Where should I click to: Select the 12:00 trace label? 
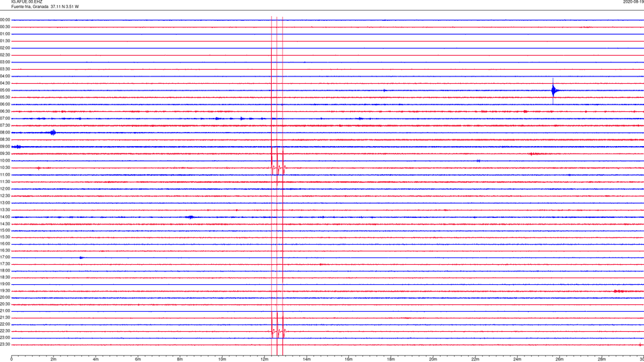(x=5, y=189)
